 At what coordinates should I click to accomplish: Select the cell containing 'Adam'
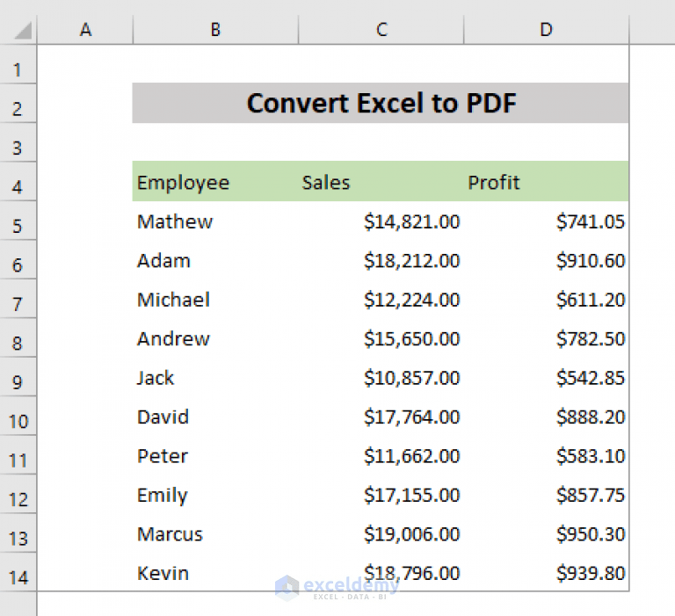click(x=215, y=260)
